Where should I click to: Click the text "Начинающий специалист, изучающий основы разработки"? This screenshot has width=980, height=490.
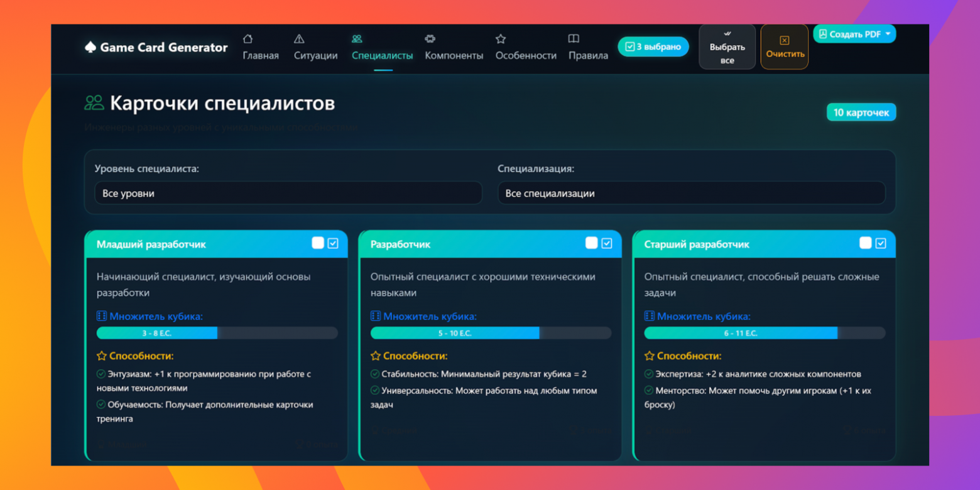pyautogui.click(x=204, y=285)
